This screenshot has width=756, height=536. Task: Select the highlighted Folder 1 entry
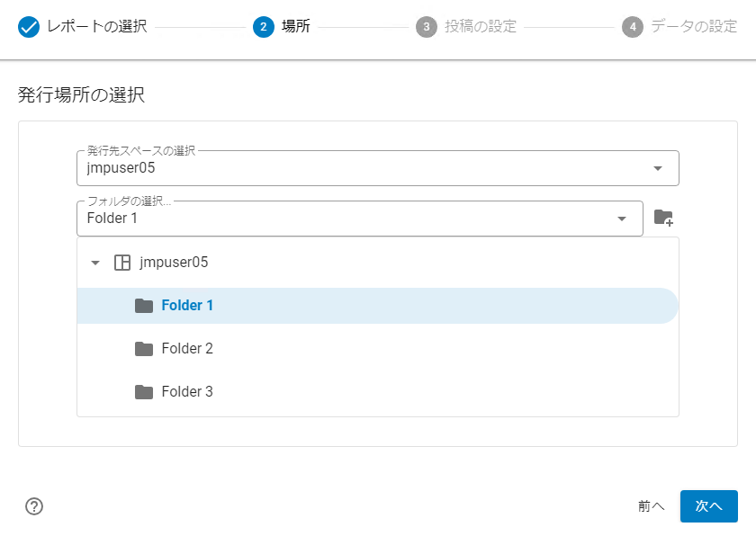(186, 305)
